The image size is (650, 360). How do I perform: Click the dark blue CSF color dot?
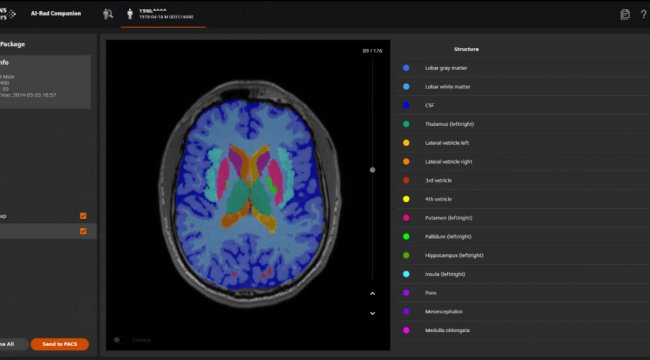pyautogui.click(x=406, y=105)
